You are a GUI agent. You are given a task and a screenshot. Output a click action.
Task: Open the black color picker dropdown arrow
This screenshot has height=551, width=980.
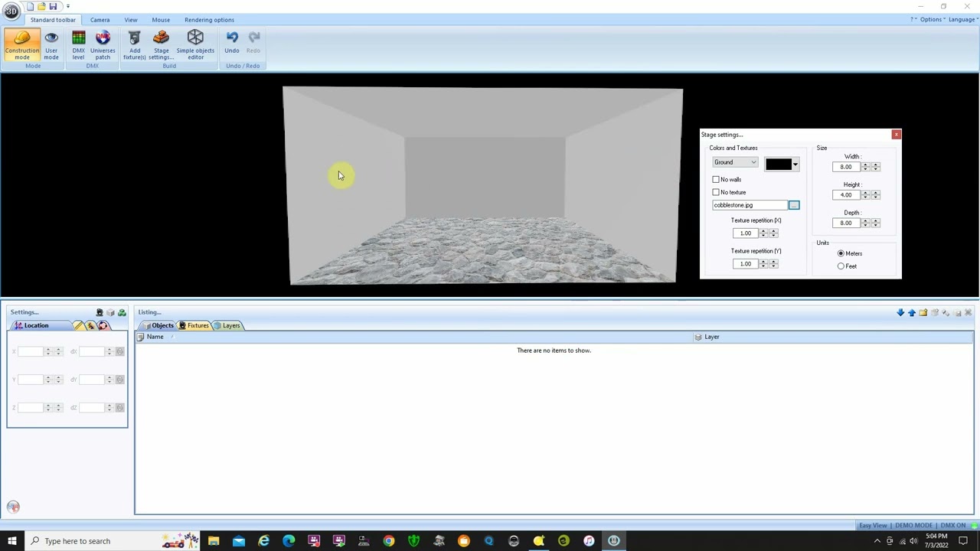(795, 165)
